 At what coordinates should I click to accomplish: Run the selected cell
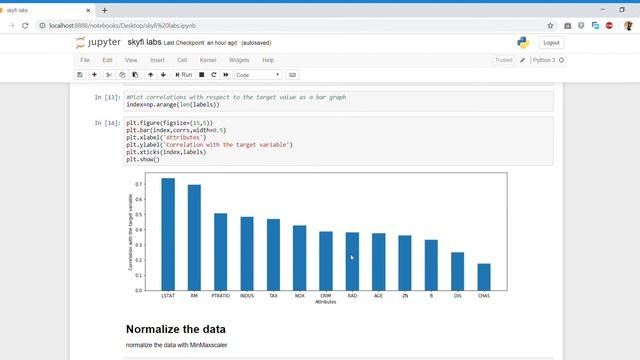[x=183, y=75]
